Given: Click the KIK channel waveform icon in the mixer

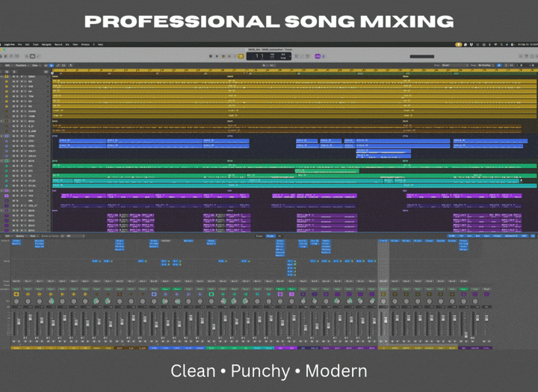Looking at the screenshot, I should pyautogui.click(x=28, y=294).
